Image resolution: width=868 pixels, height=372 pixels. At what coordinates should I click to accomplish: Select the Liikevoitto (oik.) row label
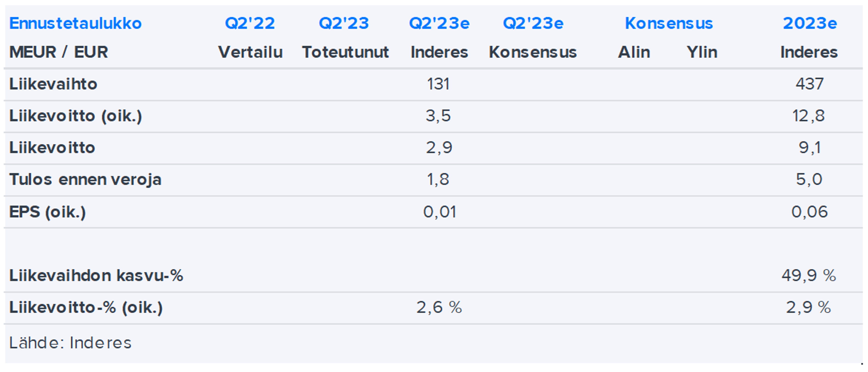(75, 116)
